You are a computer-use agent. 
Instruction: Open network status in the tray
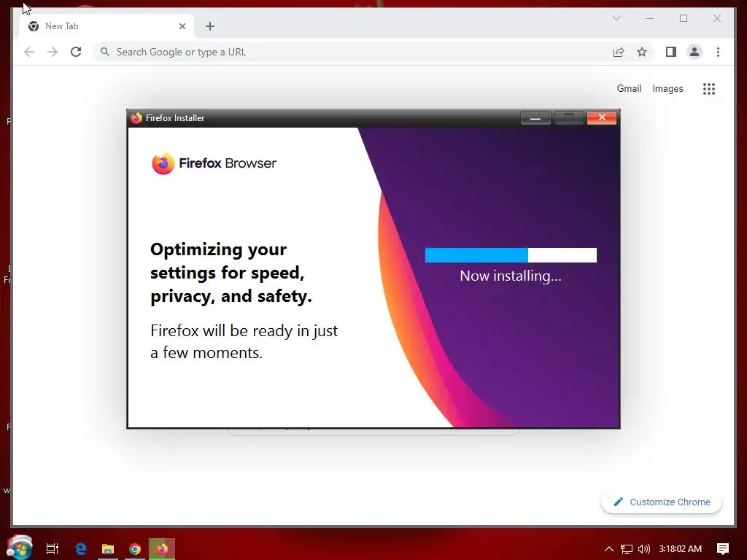pos(627,549)
